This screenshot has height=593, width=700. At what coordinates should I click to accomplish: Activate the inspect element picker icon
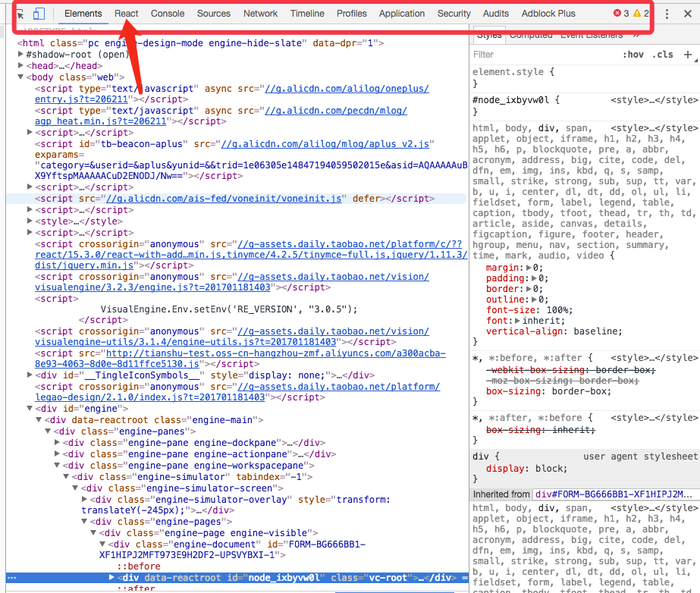coord(20,14)
